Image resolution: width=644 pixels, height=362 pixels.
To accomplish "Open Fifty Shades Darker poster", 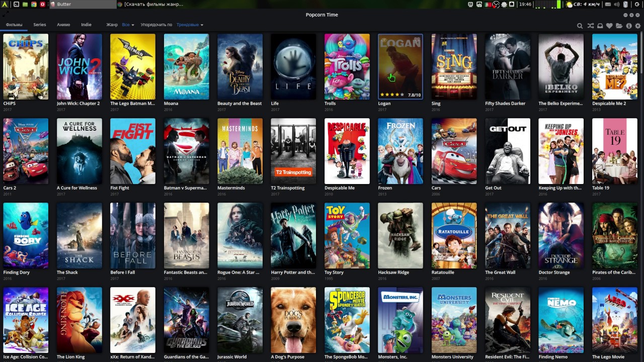I will coord(508,67).
